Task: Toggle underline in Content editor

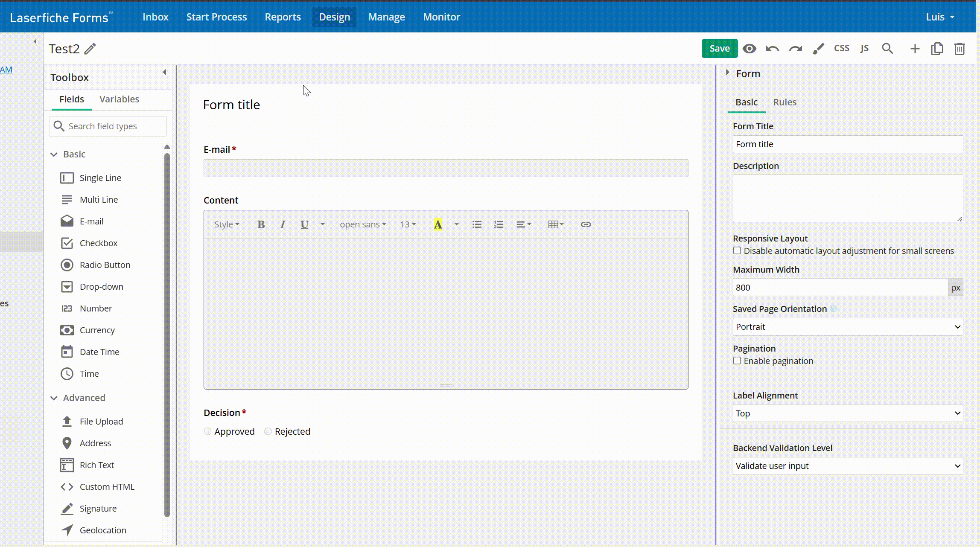Action: point(304,224)
